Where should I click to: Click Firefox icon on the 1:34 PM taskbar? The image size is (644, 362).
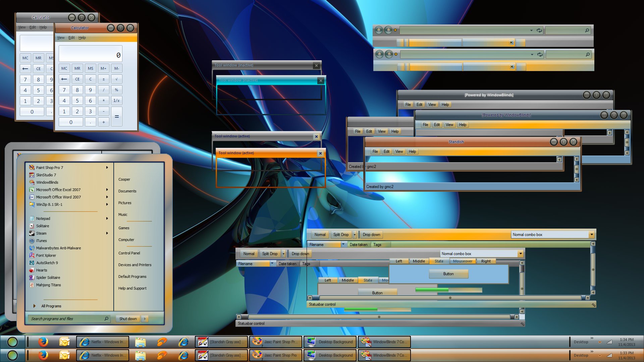coord(43,342)
